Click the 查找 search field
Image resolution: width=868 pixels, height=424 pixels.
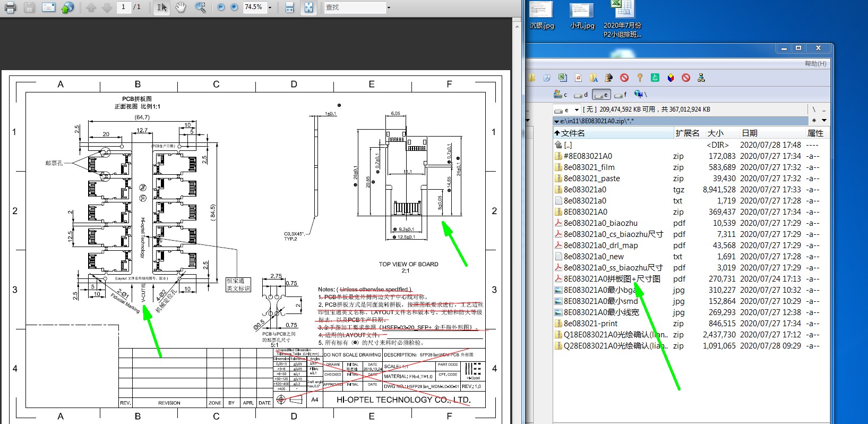[355, 7]
